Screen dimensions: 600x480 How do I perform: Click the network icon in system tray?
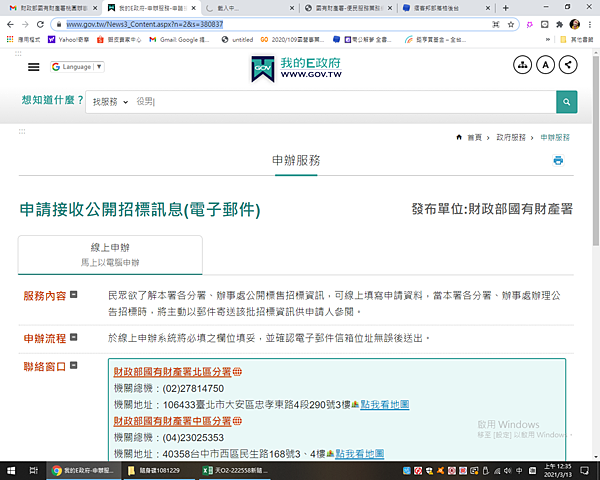point(497,470)
